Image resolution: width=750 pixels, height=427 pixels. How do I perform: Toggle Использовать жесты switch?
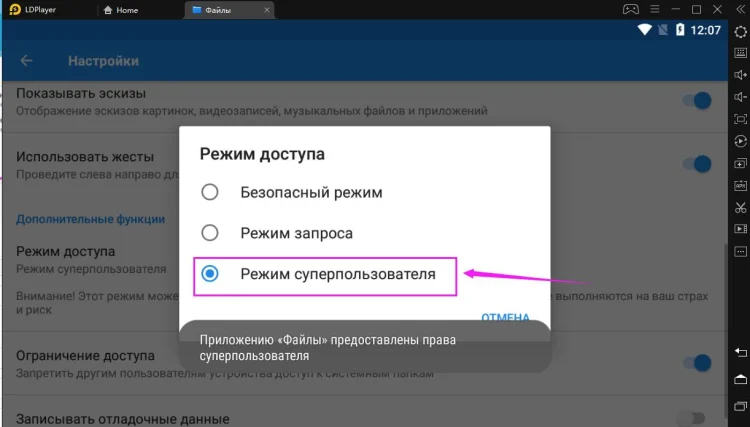click(x=697, y=164)
